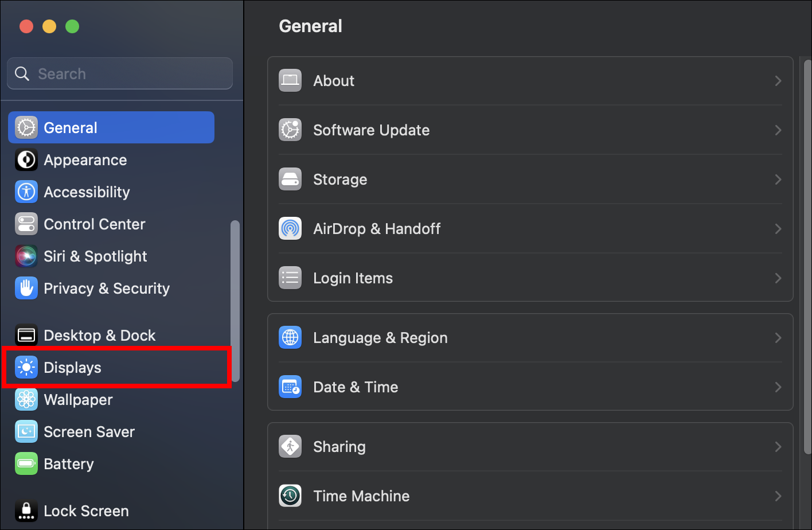This screenshot has height=530, width=812.
Task: Click the Search field in sidebar
Action: click(x=126, y=74)
